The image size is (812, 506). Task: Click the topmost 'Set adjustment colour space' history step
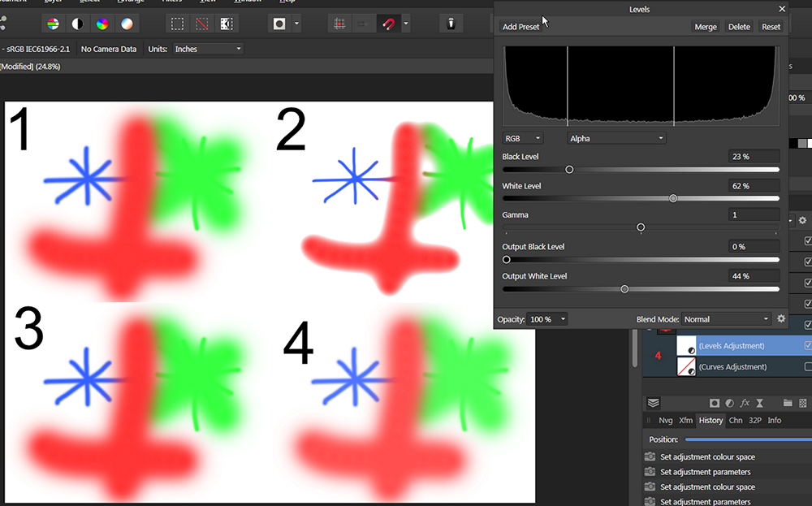707,456
